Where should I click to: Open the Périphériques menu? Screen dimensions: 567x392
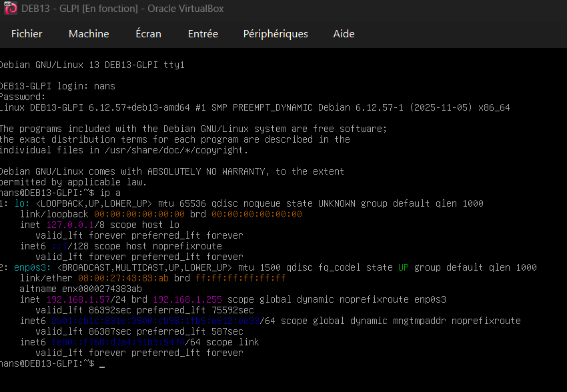pyautogui.click(x=275, y=33)
